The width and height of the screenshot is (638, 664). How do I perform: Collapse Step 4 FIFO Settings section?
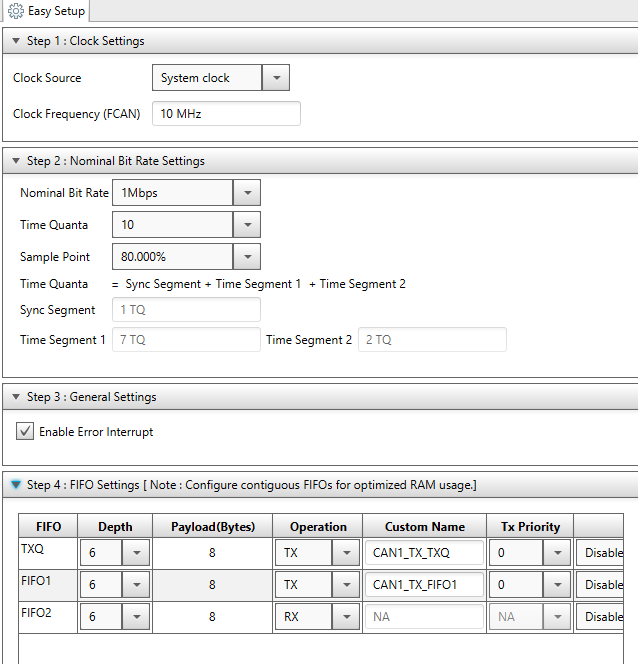click(16, 484)
